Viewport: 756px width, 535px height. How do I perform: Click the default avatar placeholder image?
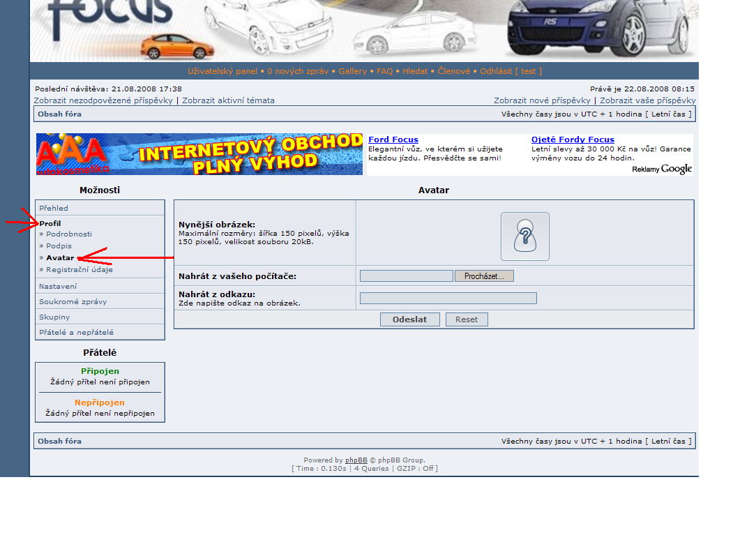(524, 236)
